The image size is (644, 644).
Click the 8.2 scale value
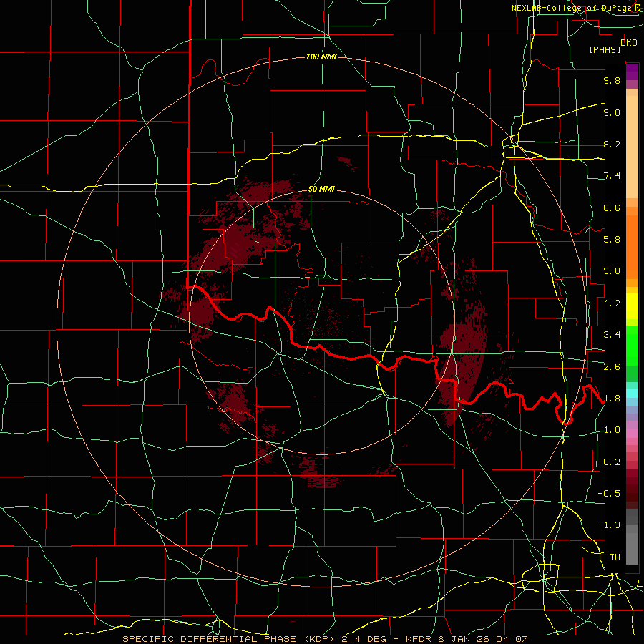[612, 144]
